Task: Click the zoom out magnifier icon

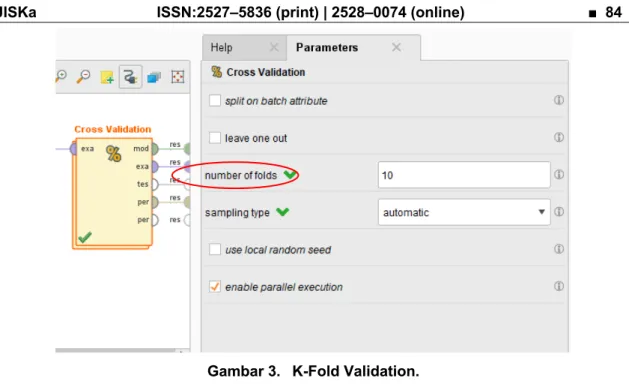Action: pyautogui.click(x=83, y=76)
